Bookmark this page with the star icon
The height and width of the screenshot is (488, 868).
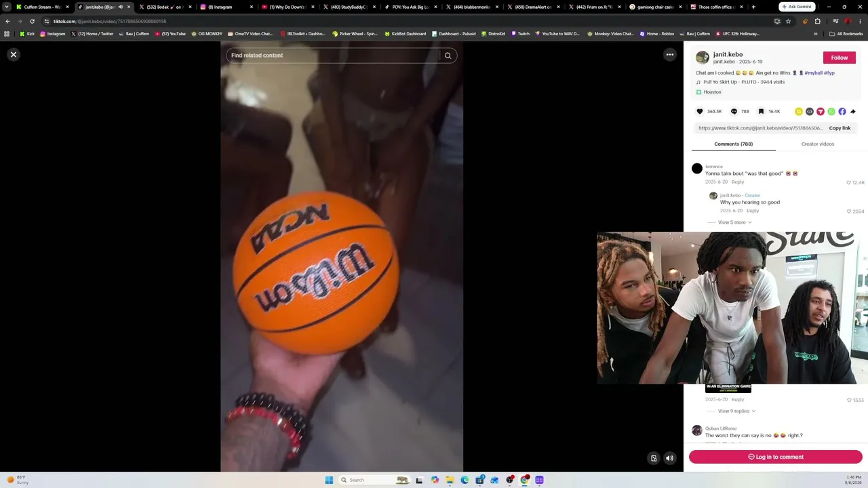tap(788, 21)
